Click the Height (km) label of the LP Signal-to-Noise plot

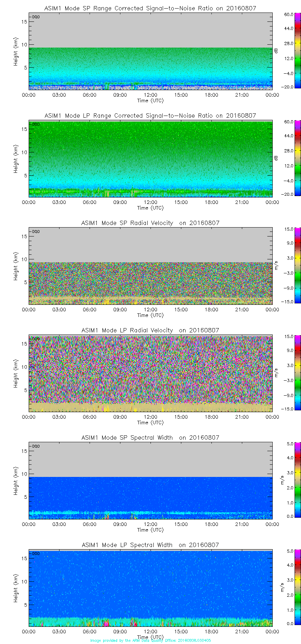16,159
